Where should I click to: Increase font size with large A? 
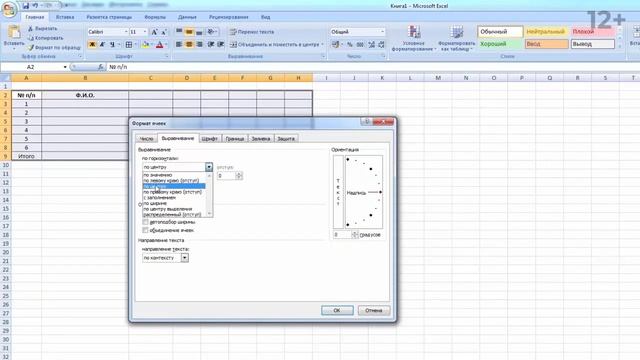pyautogui.click(x=154, y=32)
